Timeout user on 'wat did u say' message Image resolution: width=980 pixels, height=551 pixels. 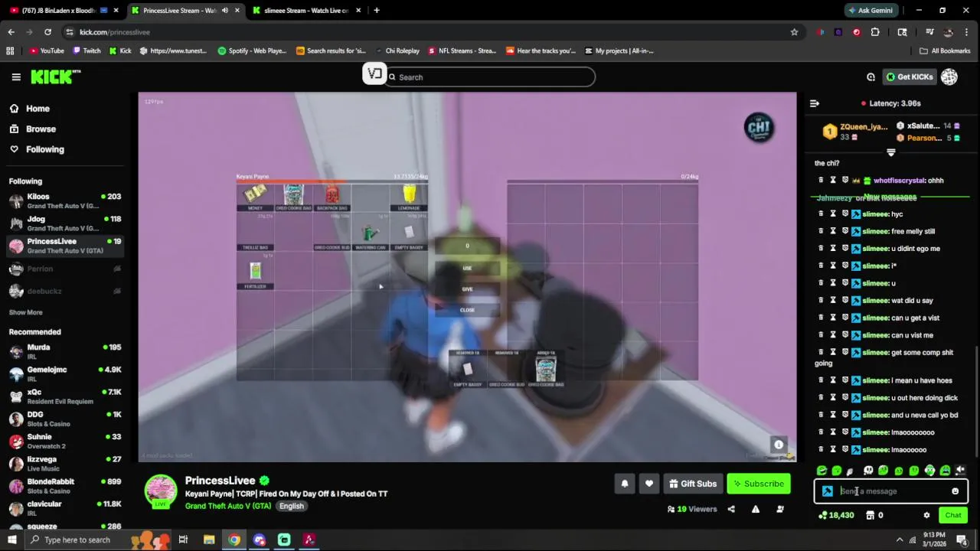[x=833, y=301]
